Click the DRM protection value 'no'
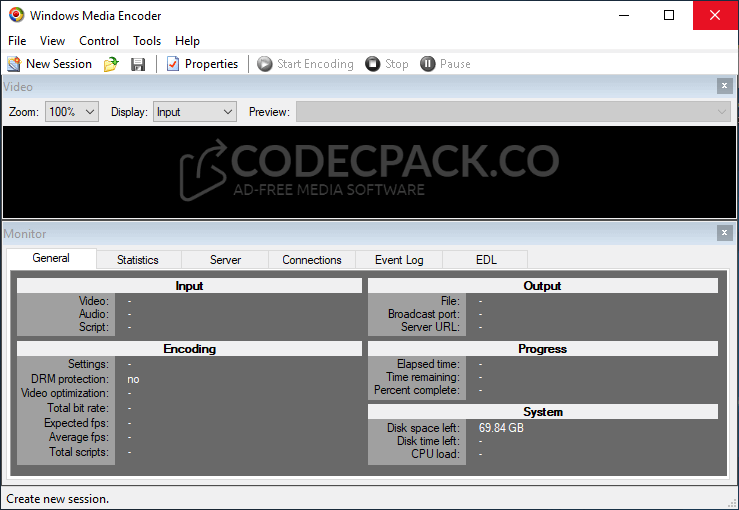The width and height of the screenshot is (739, 510). [133, 379]
